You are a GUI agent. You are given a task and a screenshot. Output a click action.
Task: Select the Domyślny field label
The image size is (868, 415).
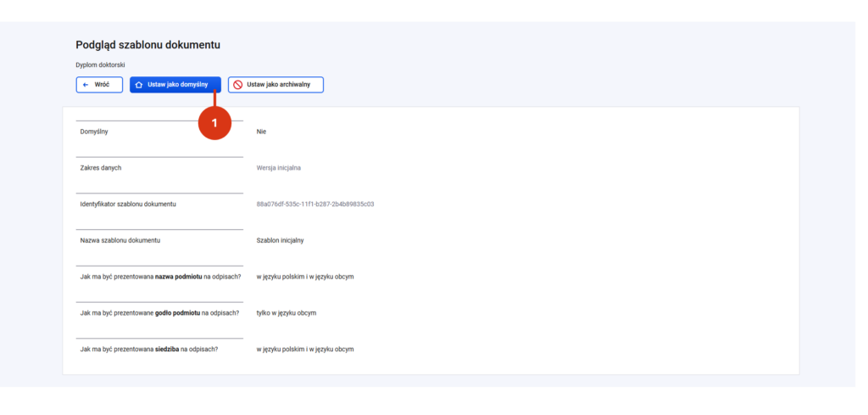coord(94,132)
